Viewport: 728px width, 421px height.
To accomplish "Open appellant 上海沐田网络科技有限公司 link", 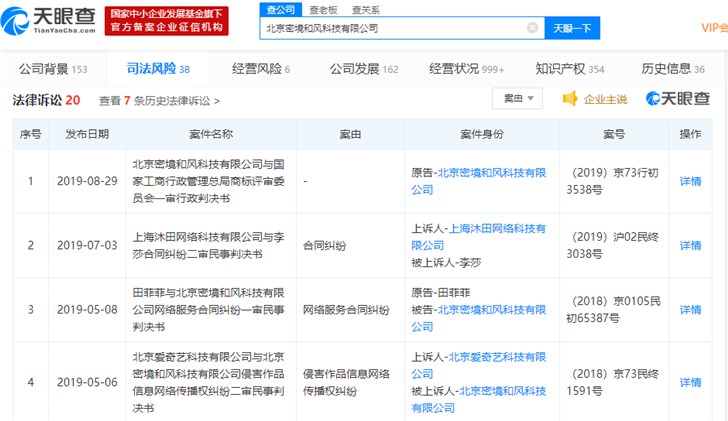I will coord(479,237).
